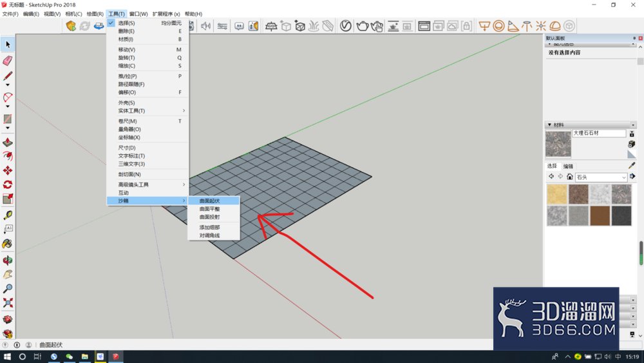Click the teapot render icon in toolbar
This screenshot has height=363, width=644.
point(362,26)
